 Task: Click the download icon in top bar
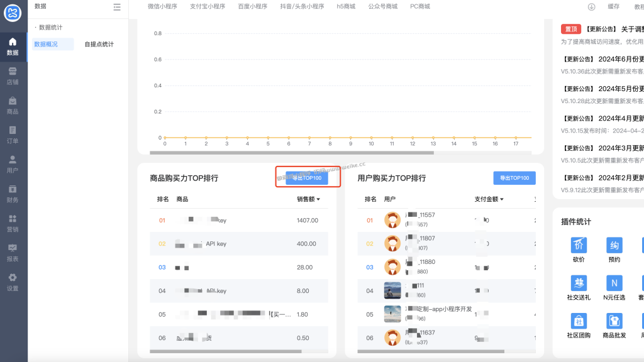591,6
